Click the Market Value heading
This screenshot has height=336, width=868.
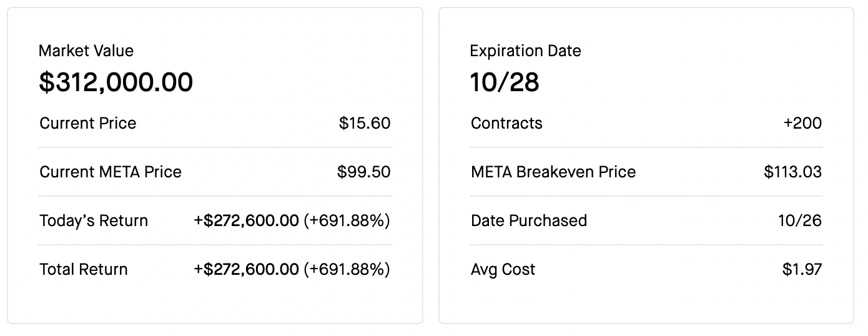pos(86,51)
